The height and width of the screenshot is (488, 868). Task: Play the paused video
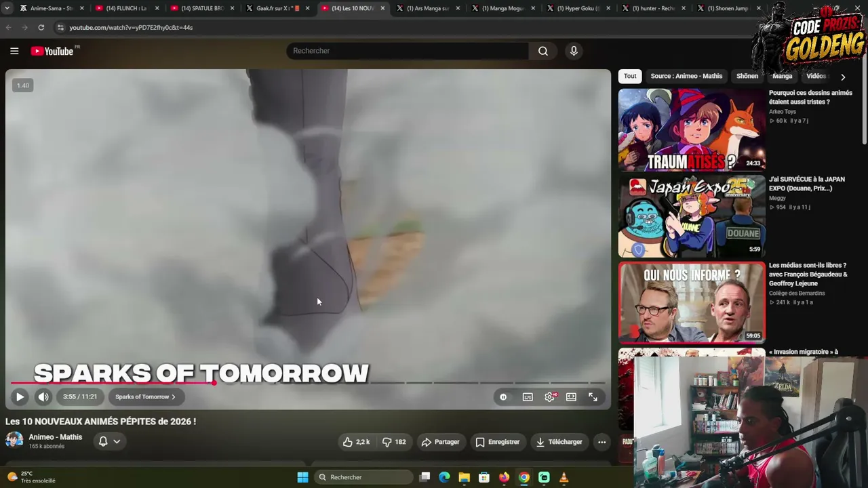pyautogui.click(x=20, y=397)
